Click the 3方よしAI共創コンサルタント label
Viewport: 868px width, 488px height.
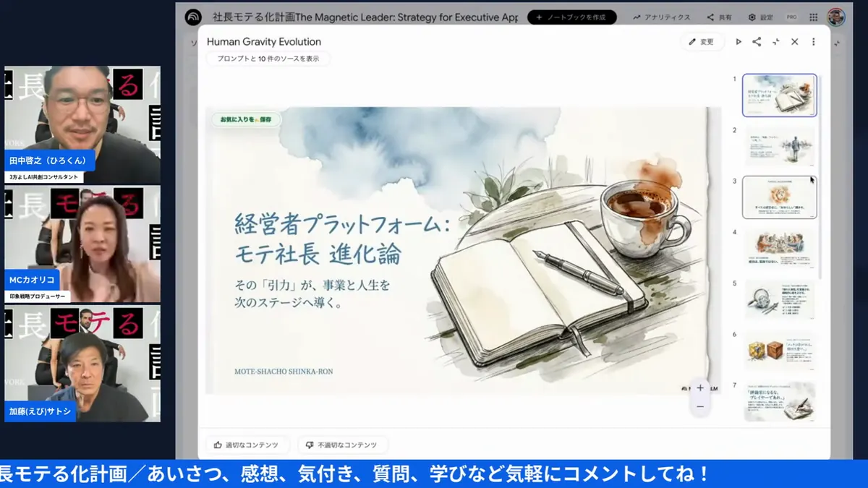tap(43, 177)
